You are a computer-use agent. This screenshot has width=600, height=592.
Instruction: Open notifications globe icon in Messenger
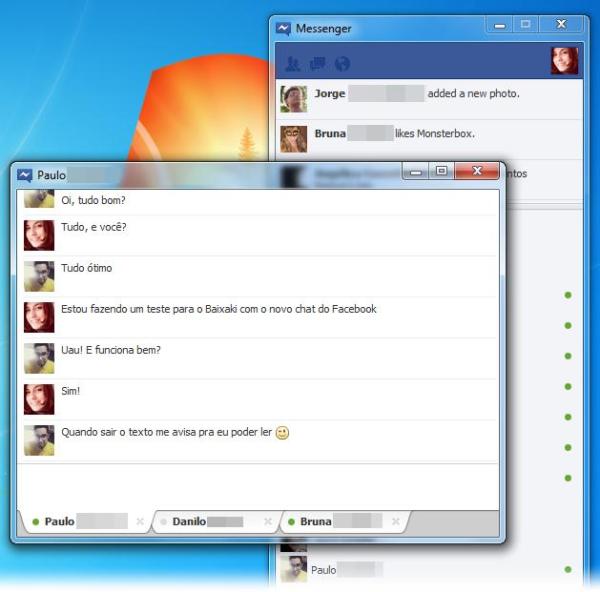point(342,64)
